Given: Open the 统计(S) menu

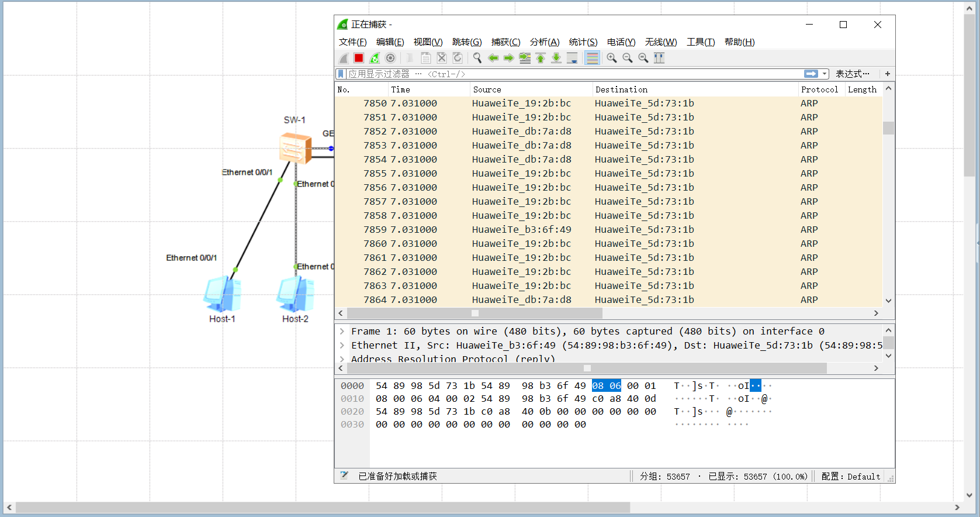Looking at the screenshot, I should (x=583, y=42).
